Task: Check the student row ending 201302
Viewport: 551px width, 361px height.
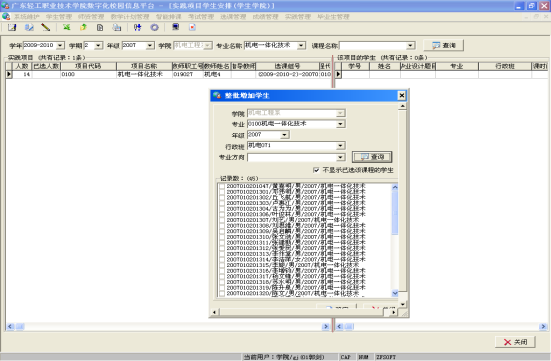Action: tap(222, 198)
